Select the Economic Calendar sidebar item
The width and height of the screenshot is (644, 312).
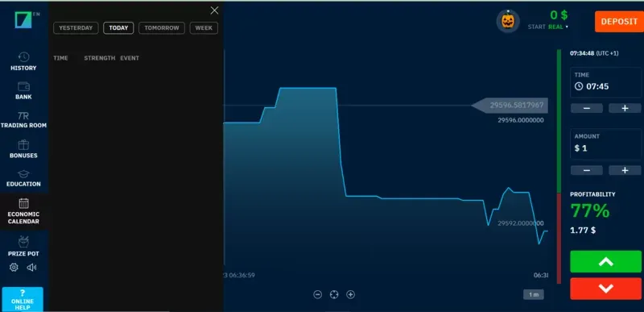pyautogui.click(x=23, y=211)
